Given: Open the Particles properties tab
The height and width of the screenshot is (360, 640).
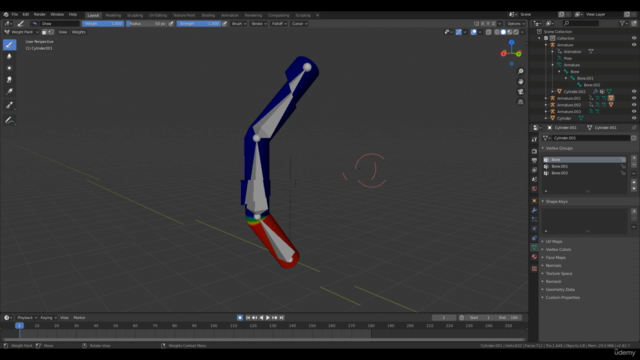Looking at the screenshot, I should pyautogui.click(x=534, y=220).
